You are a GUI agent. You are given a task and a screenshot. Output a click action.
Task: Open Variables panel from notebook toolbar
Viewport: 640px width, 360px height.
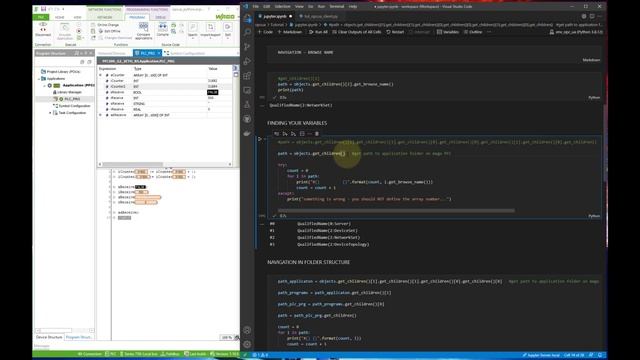point(448,32)
